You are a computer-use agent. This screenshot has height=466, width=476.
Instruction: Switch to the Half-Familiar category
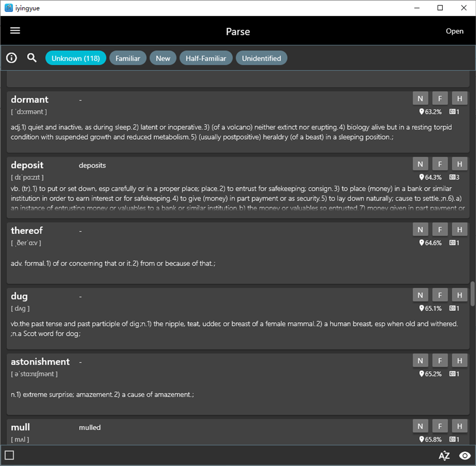point(205,57)
